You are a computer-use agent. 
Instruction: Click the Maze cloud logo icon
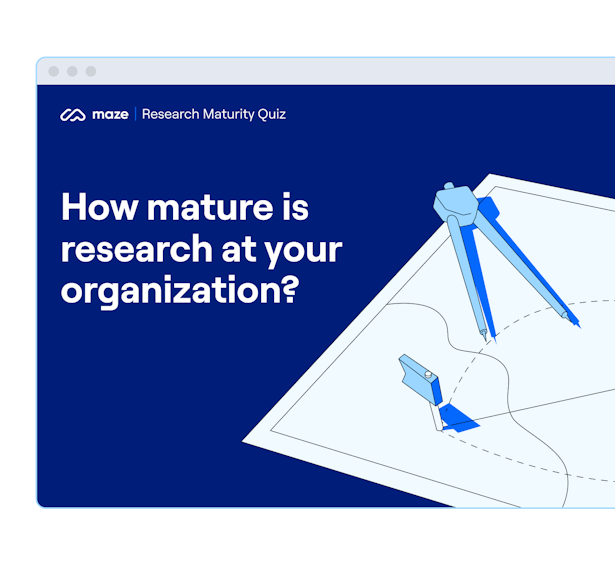73,115
